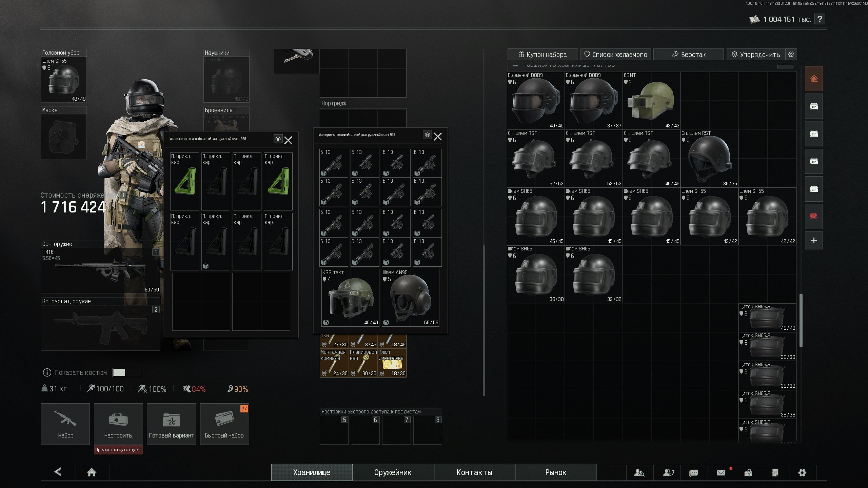
Task: Click the currency banknote icon
Action: coord(754,19)
